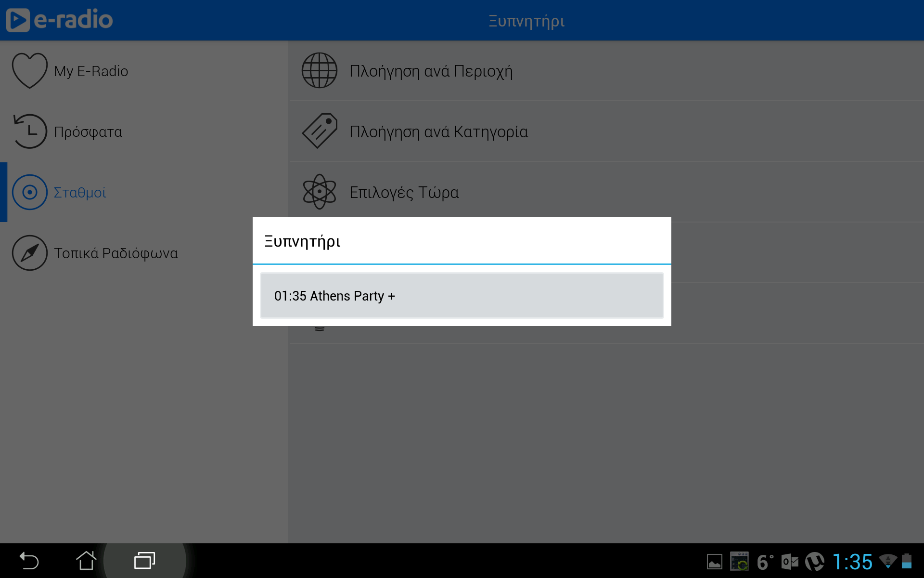924x578 pixels.
Task: Open My E-Radio heart icon
Action: [30, 71]
